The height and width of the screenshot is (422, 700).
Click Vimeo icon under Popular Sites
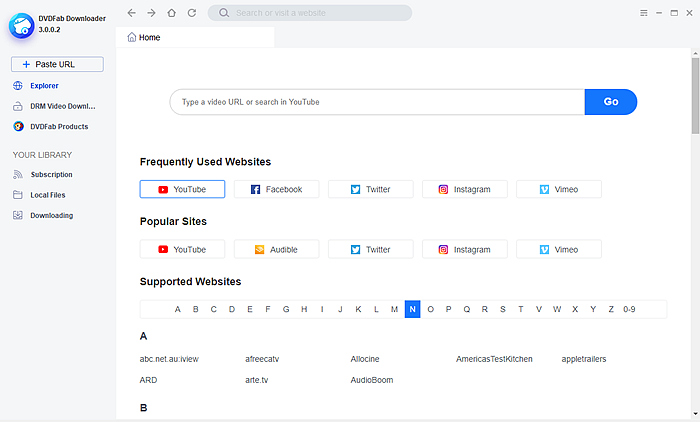pyautogui.click(x=544, y=249)
